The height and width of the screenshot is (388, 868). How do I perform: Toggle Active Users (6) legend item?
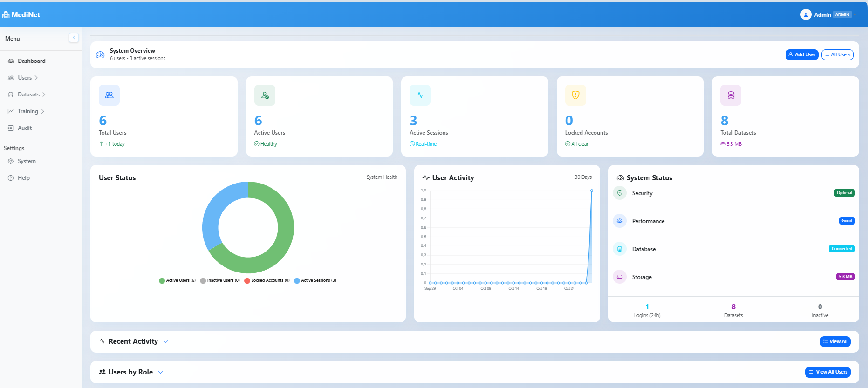point(177,280)
